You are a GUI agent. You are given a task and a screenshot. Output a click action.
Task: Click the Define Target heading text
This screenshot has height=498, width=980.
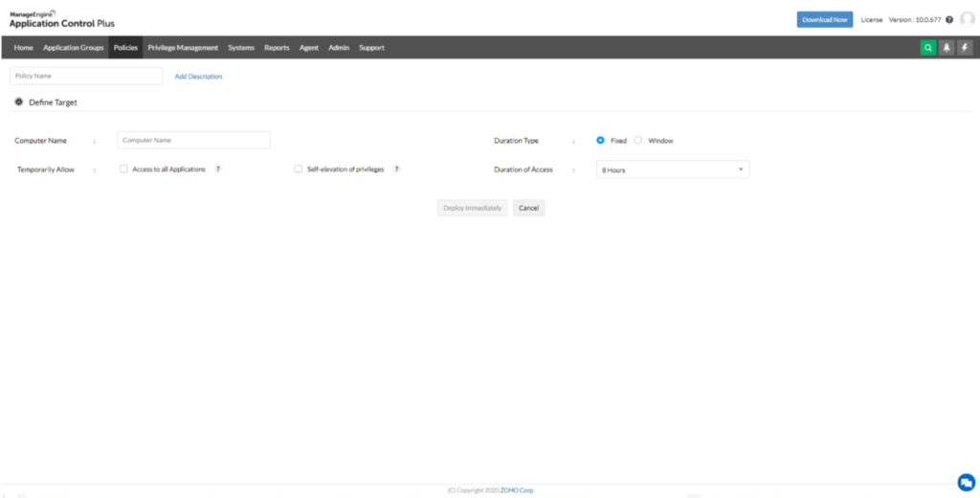coord(54,102)
